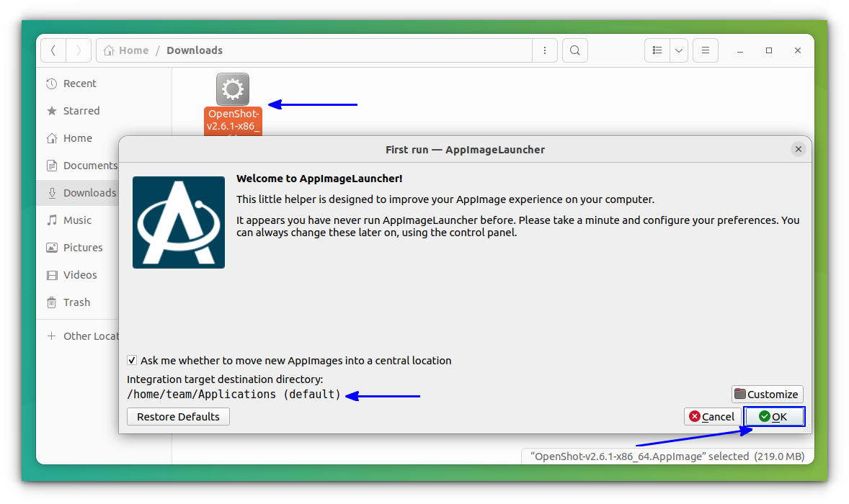Open the Customize integration directory dialog
Screen dimensions: 849x504
(x=767, y=394)
